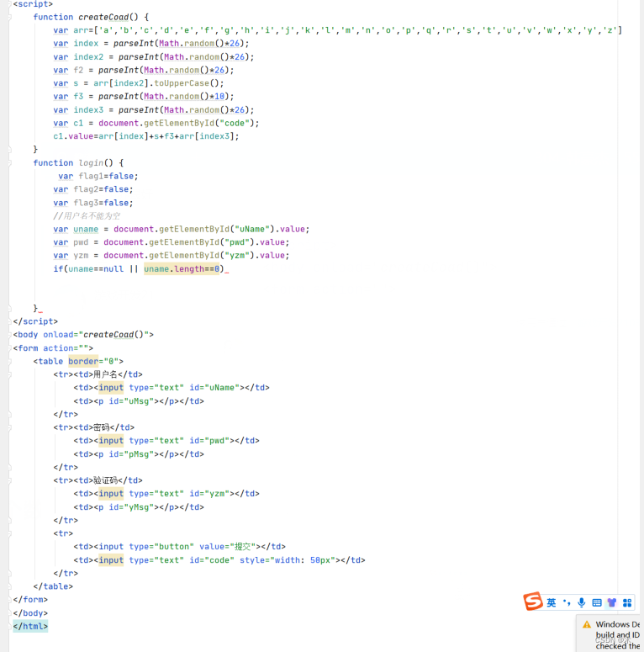
Task: Toggle the 英 Chinese/English input mode
Action: (552, 602)
